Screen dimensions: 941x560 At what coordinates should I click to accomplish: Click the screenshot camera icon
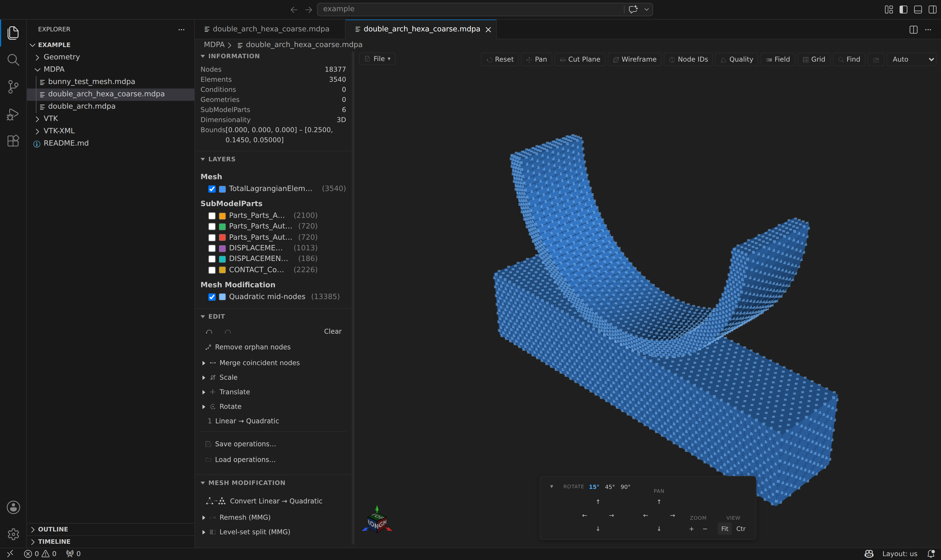pyautogui.click(x=876, y=60)
